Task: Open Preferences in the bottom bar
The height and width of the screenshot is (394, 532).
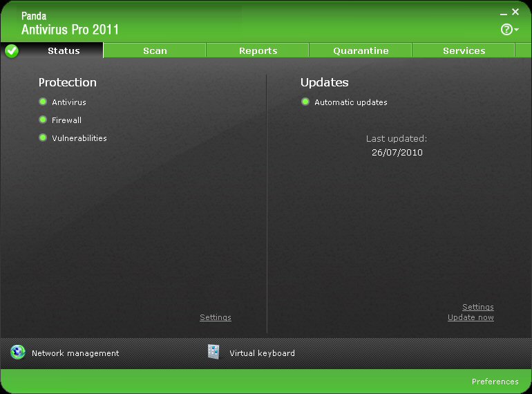Action: click(495, 382)
